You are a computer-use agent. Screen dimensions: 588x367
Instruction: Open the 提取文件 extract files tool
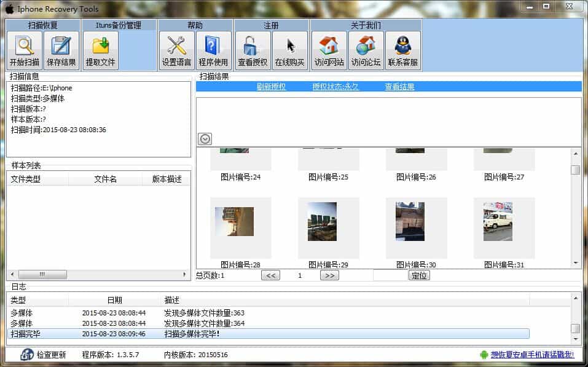pos(101,50)
